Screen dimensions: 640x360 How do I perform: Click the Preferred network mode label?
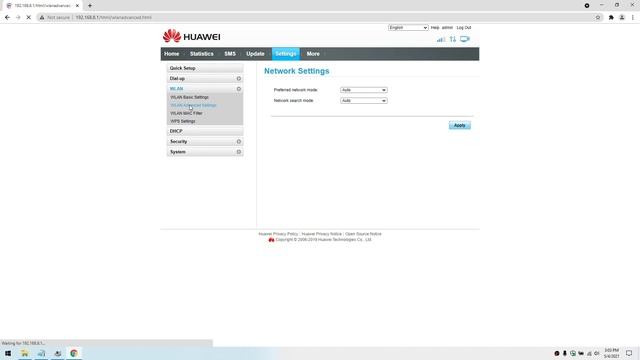(296, 90)
